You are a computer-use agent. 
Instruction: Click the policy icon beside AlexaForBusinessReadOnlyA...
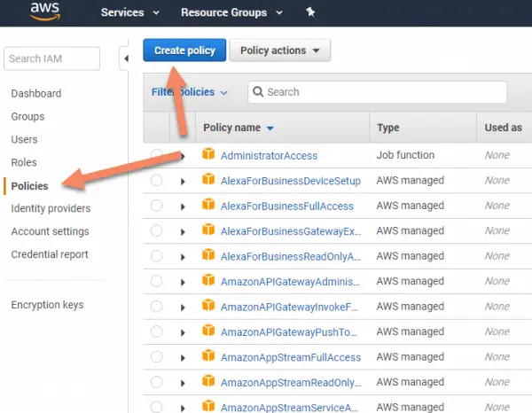(x=208, y=254)
